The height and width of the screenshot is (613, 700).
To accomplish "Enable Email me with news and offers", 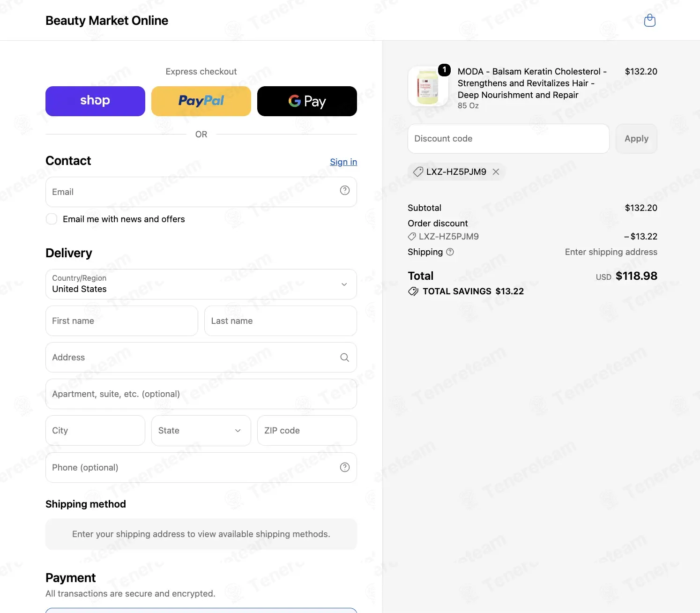I will point(52,219).
